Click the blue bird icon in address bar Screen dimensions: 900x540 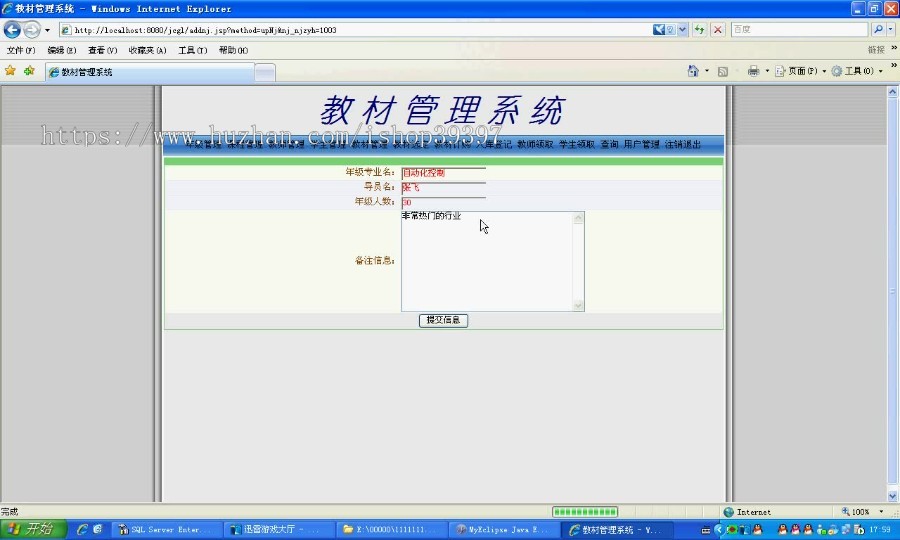658,29
